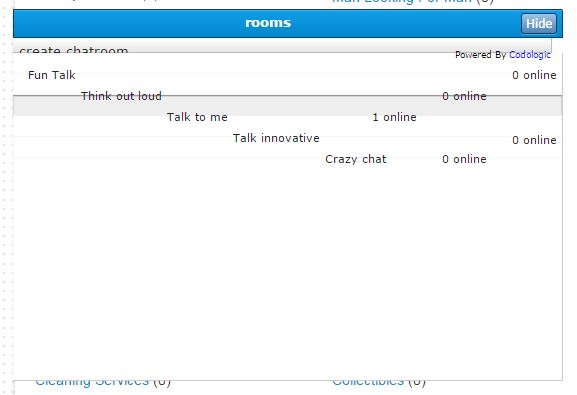Open the Man Looking For Man link
Screen dimensions: 577x395
(401, 1)
